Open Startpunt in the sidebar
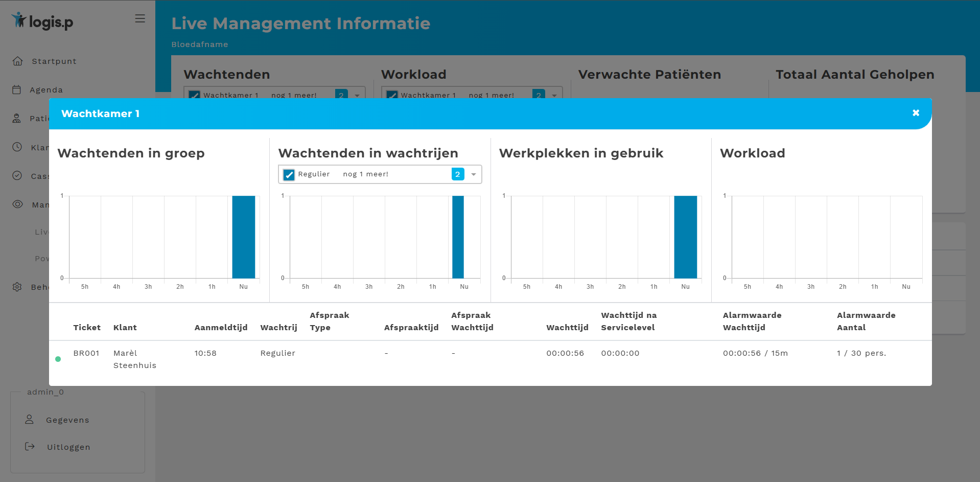This screenshot has width=980, height=482. click(x=54, y=61)
